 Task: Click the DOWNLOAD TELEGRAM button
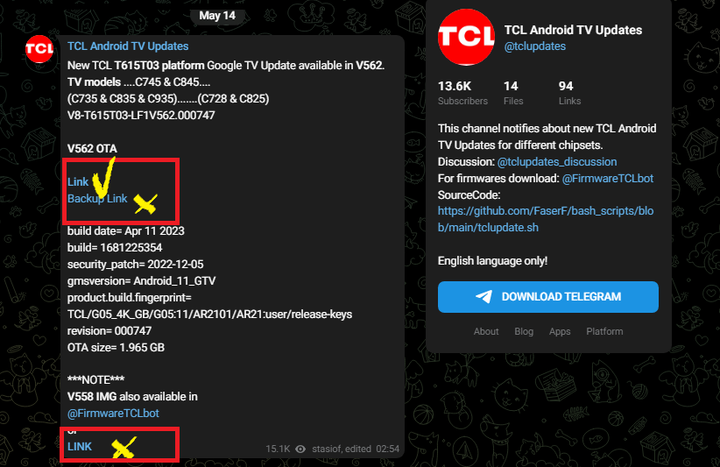click(548, 297)
